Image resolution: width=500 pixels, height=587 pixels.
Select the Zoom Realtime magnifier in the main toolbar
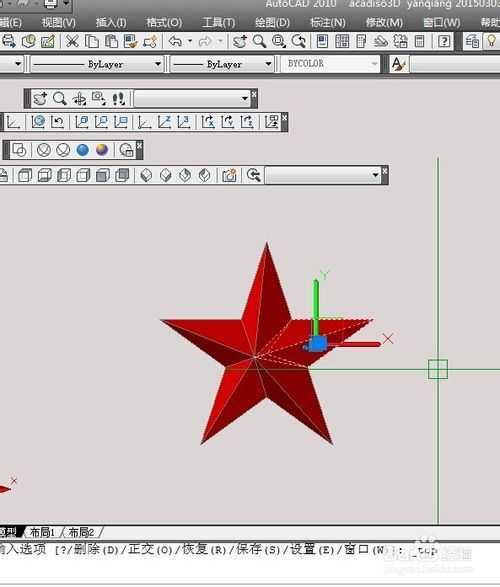(259, 41)
